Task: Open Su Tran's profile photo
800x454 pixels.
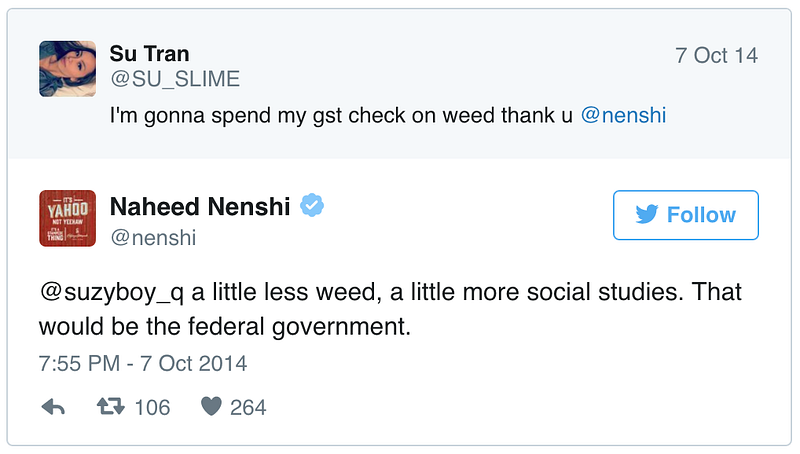Action: [67, 69]
